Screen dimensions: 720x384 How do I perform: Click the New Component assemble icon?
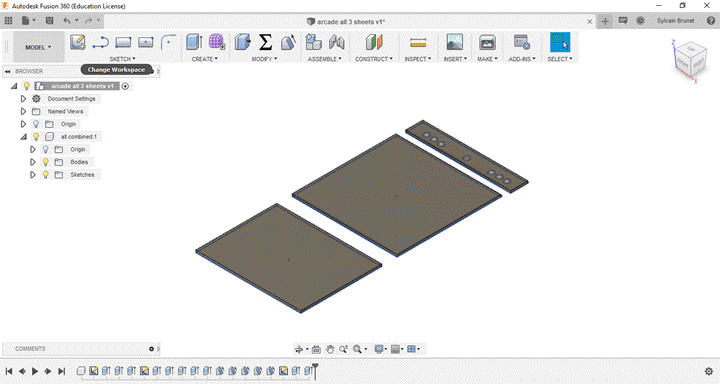click(314, 42)
